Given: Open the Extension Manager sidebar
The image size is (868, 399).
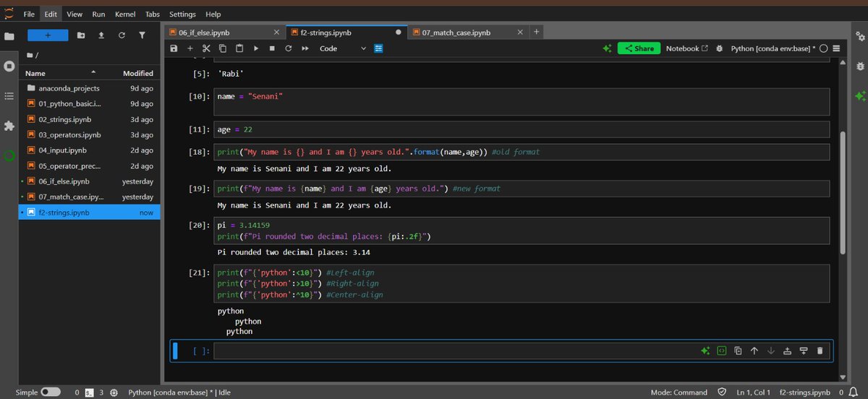Looking at the screenshot, I should pyautogui.click(x=9, y=125).
